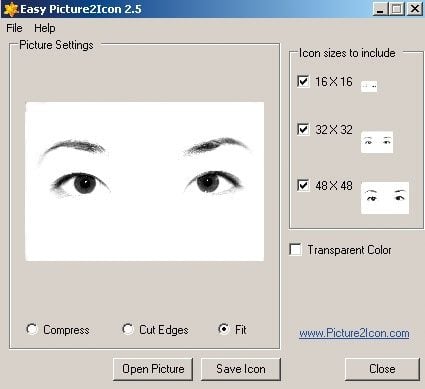Select the Cut Edges radio option

128,329
